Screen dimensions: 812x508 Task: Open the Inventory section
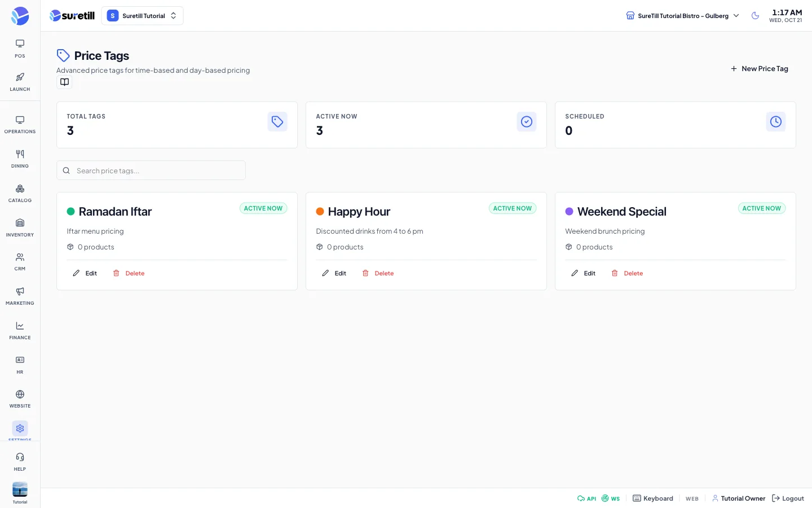pos(20,228)
